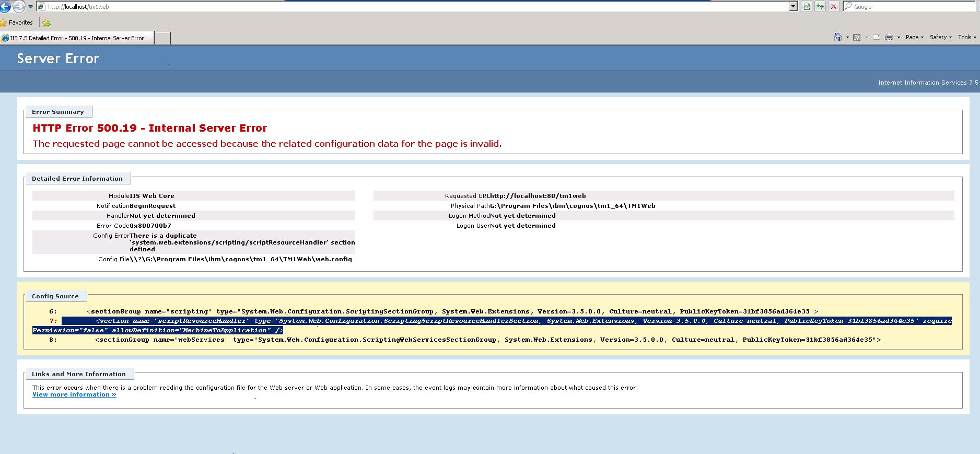
Task: Click the View more information link
Action: (74, 394)
